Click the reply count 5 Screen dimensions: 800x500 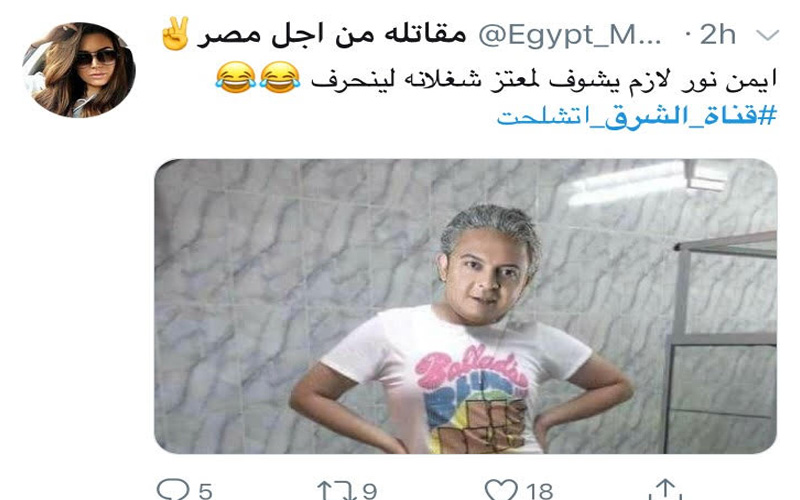tap(205, 491)
